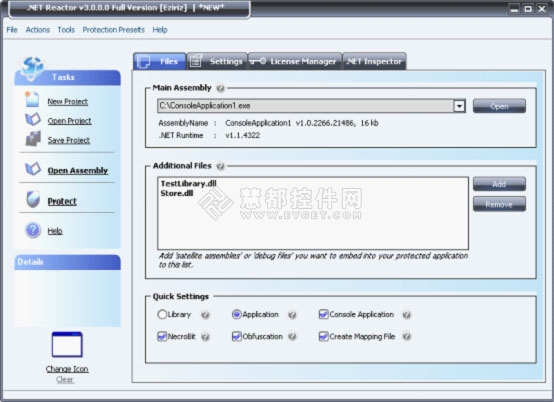Click the Clear link under Change Icon
Viewport: 554px width, 402px height.
(x=65, y=379)
